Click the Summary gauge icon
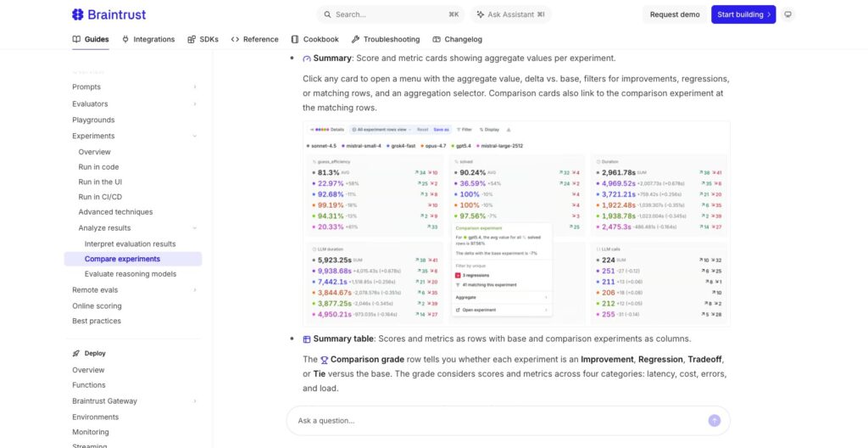 307,59
